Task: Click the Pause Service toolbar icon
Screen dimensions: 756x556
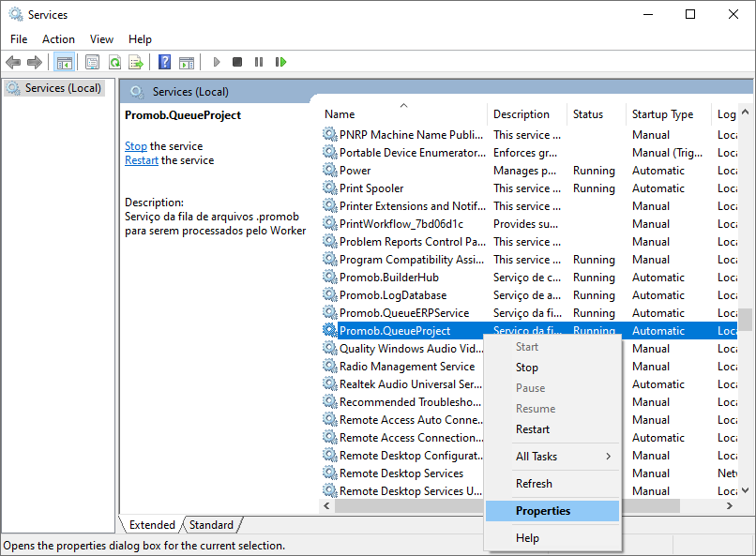Action: coord(259,62)
